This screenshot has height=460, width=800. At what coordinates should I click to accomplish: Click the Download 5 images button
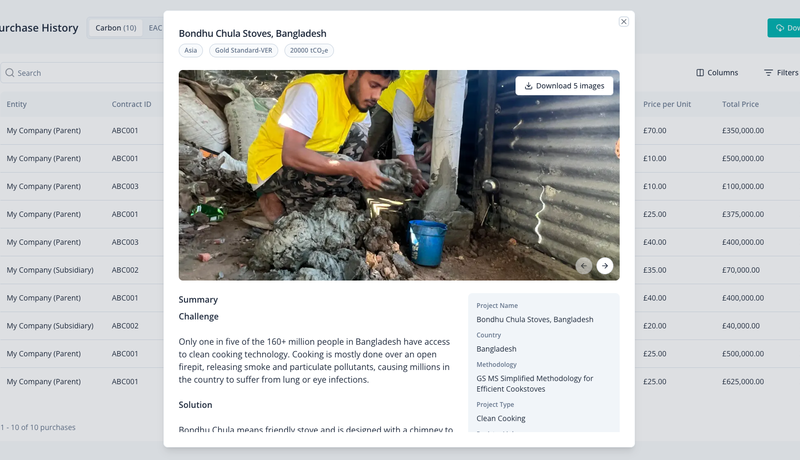pos(564,86)
